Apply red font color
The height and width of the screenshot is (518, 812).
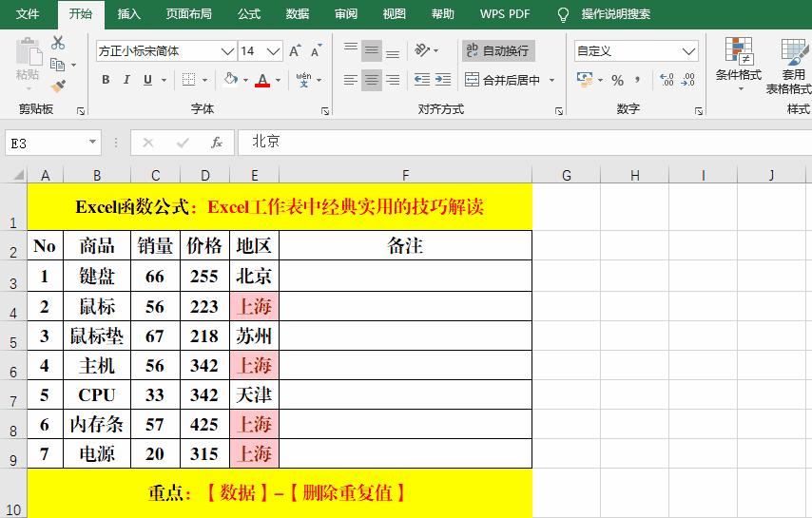point(262,80)
